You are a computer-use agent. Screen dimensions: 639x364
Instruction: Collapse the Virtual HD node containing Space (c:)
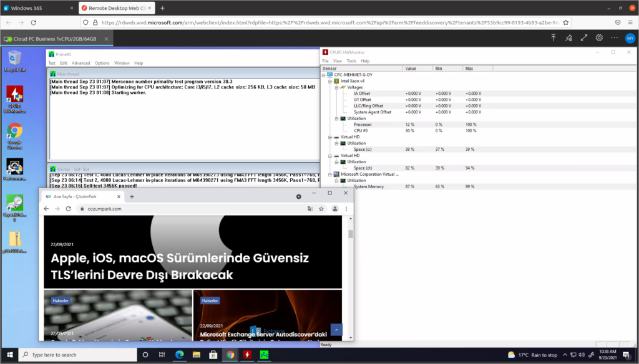coord(330,137)
